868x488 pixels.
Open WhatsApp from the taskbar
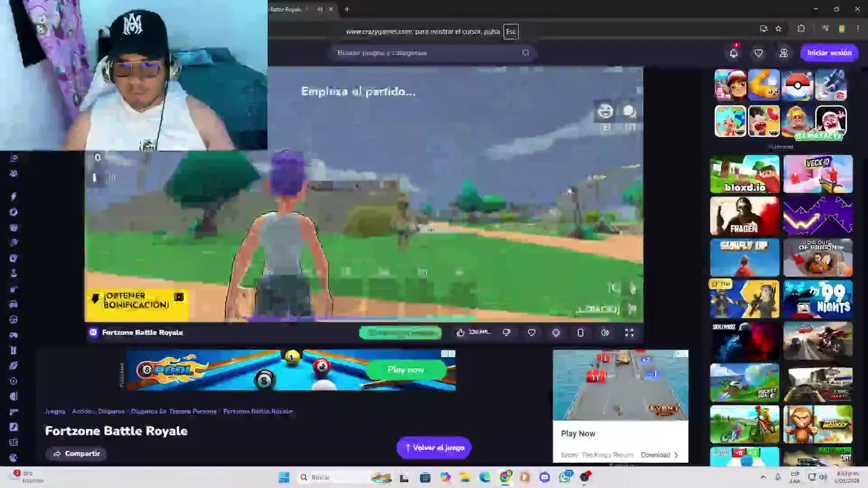click(x=566, y=477)
